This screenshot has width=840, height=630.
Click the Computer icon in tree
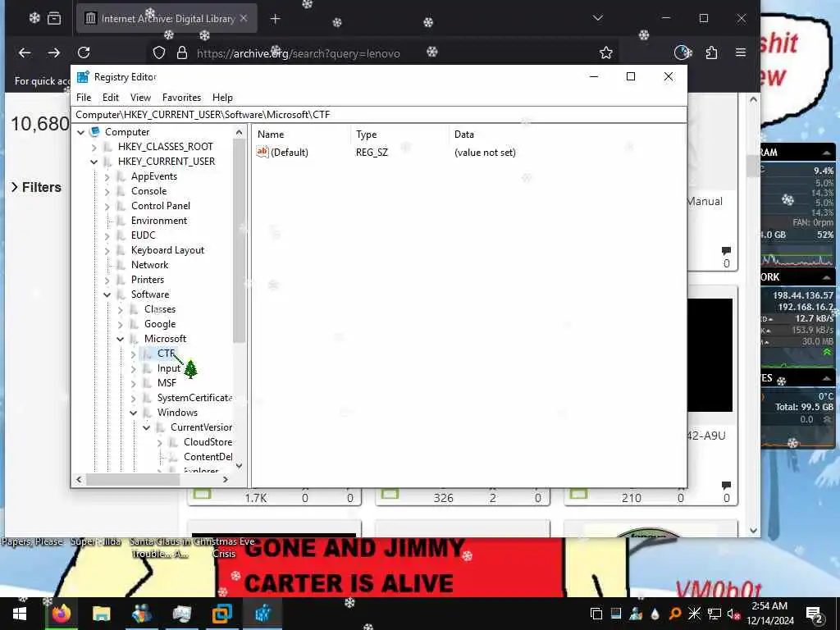tap(95, 132)
